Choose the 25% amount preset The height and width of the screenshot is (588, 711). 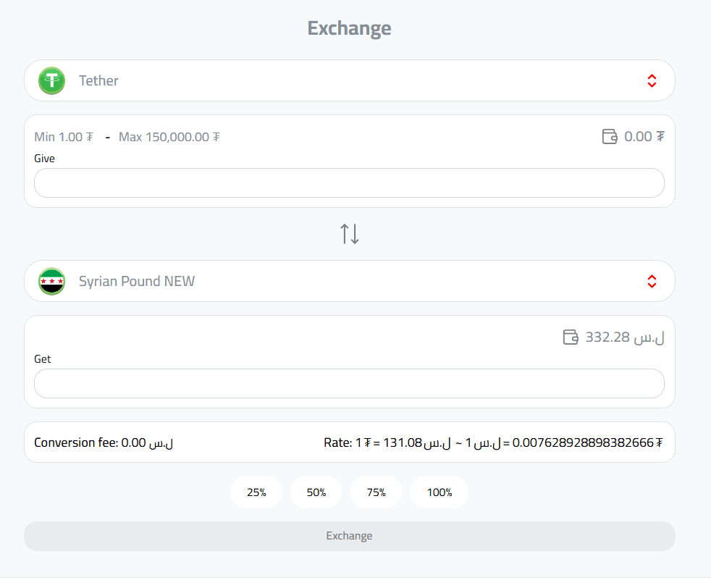tap(256, 492)
